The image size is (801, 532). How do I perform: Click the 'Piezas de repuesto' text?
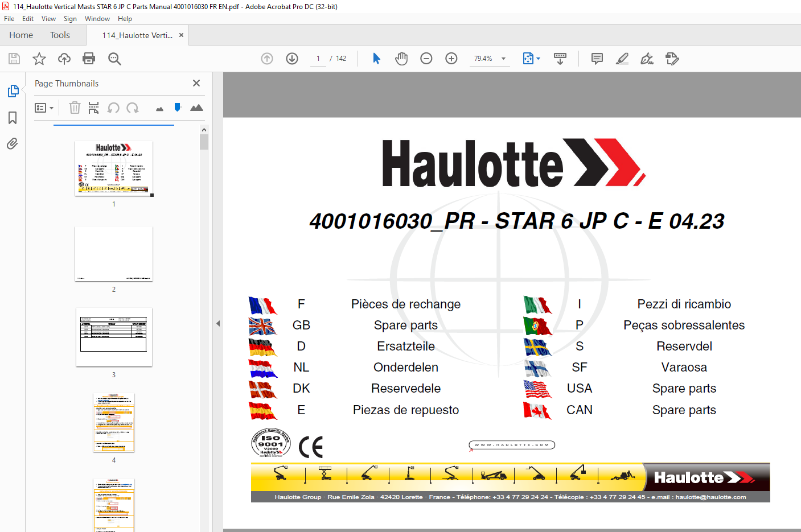point(406,410)
